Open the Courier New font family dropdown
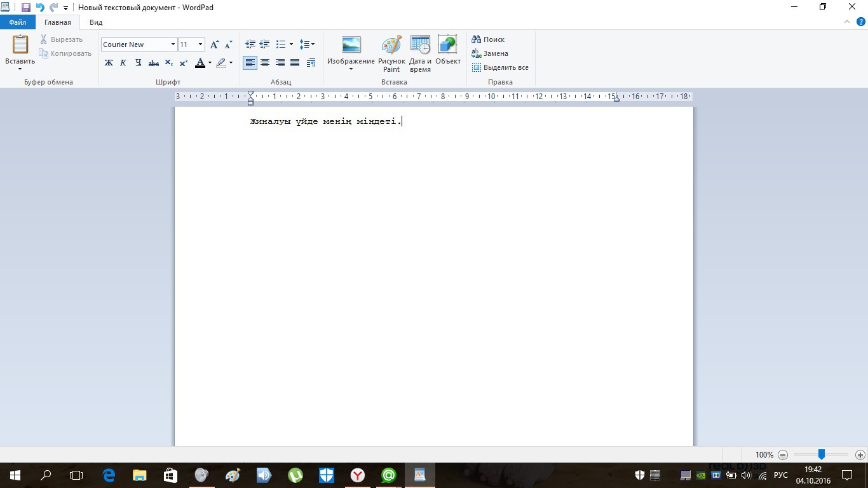This screenshot has width=868, height=488. coord(173,44)
